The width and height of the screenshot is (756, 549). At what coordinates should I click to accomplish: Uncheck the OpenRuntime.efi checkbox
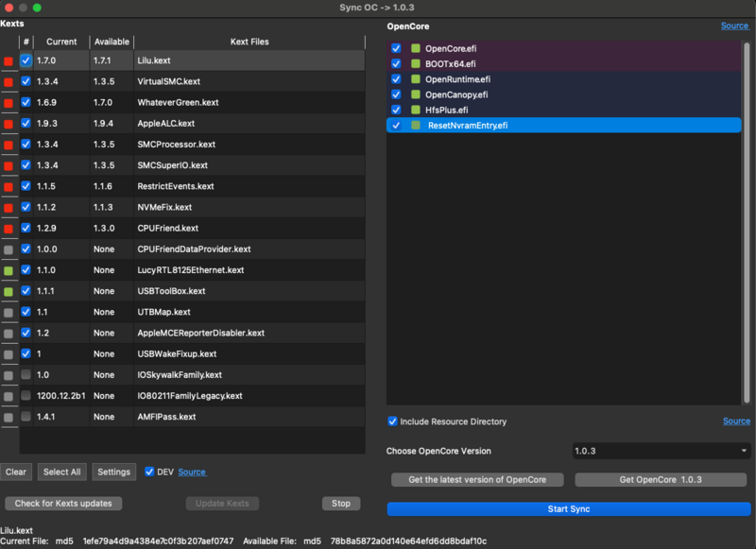[x=394, y=78]
